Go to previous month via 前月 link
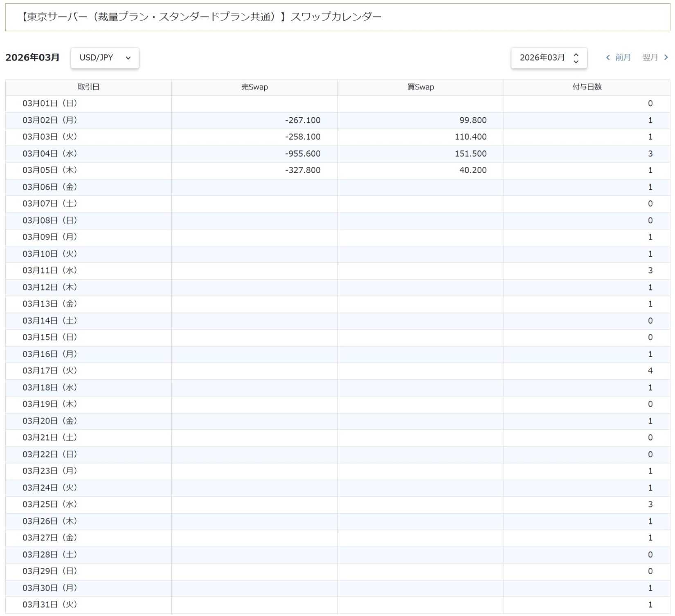 [623, 58]
